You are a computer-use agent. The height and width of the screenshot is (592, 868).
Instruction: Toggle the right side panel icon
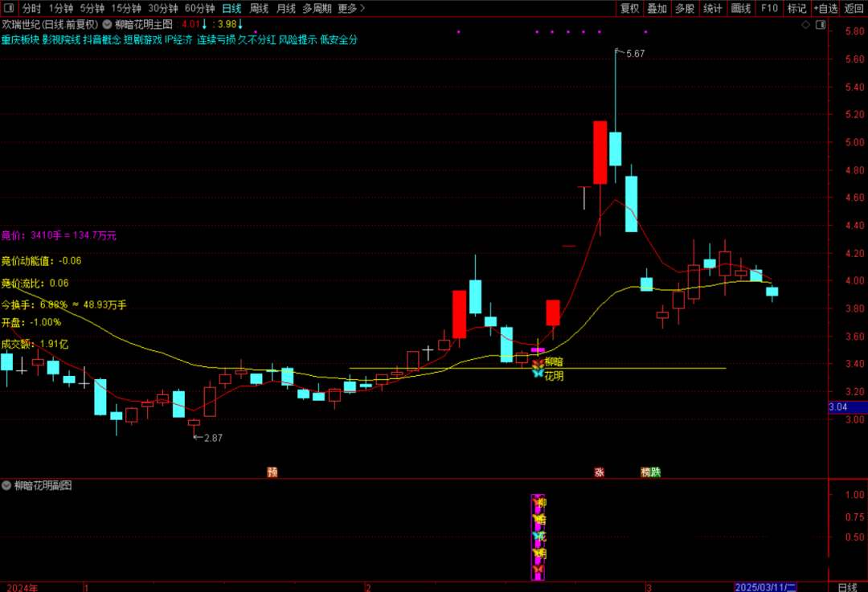pos(820,26)
